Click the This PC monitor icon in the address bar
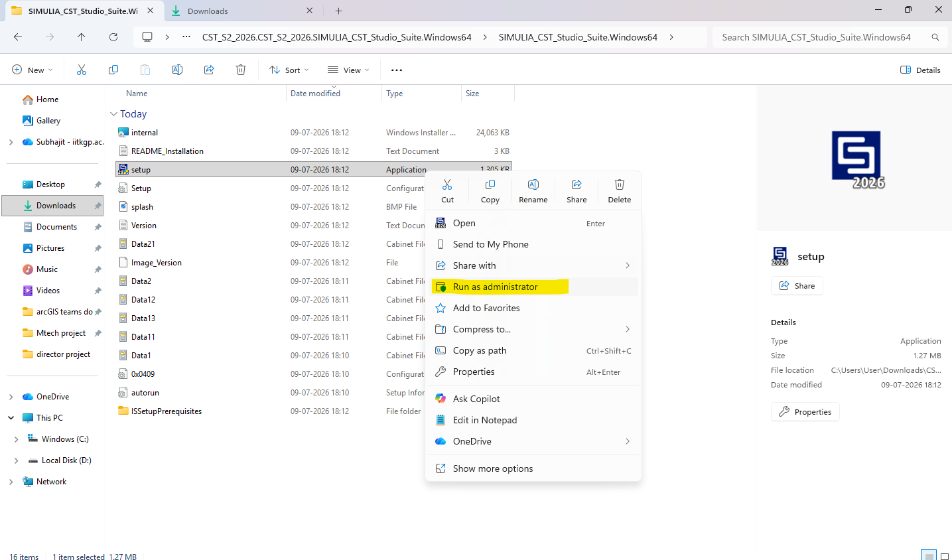The width and height of the screenshot is (952, 560). (147, 37)
